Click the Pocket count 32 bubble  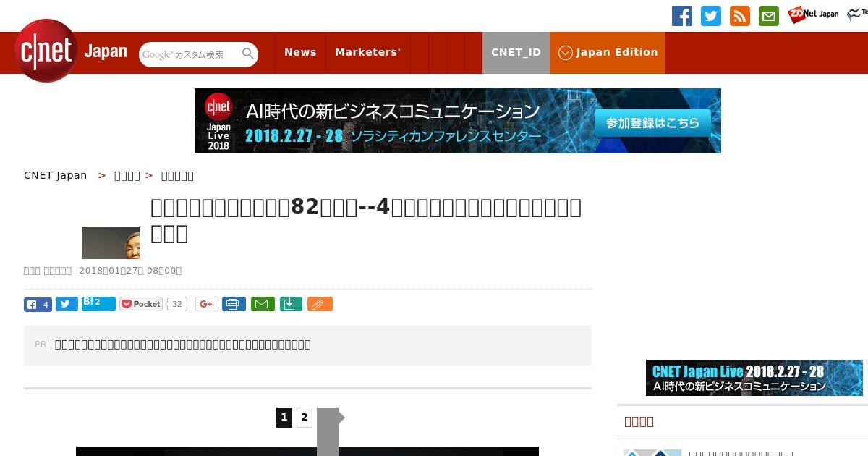[176, 304]
